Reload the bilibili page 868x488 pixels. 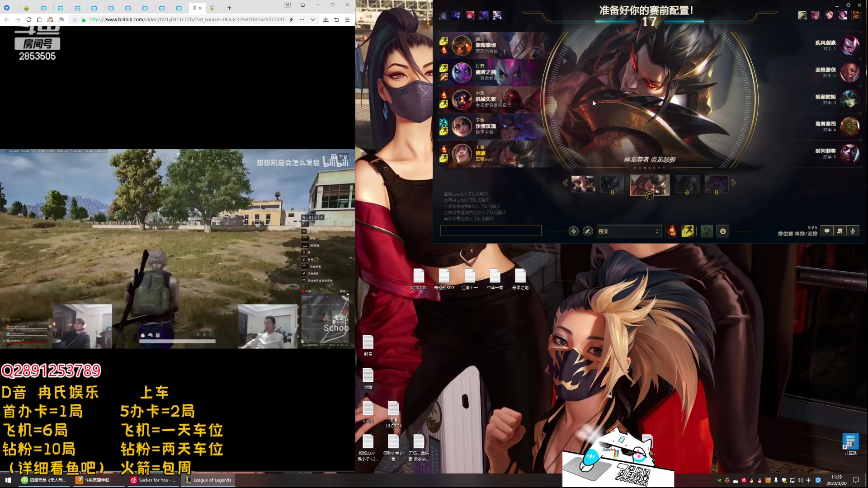(28, 19)
